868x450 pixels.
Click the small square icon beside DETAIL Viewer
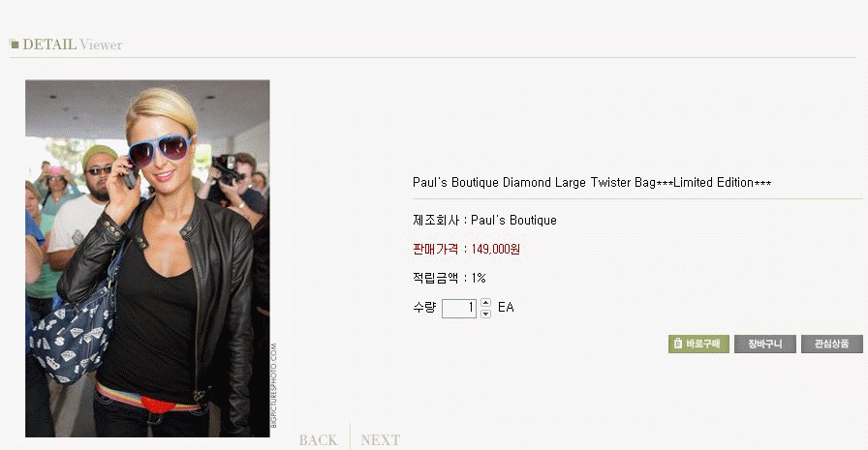pos(15,45)
